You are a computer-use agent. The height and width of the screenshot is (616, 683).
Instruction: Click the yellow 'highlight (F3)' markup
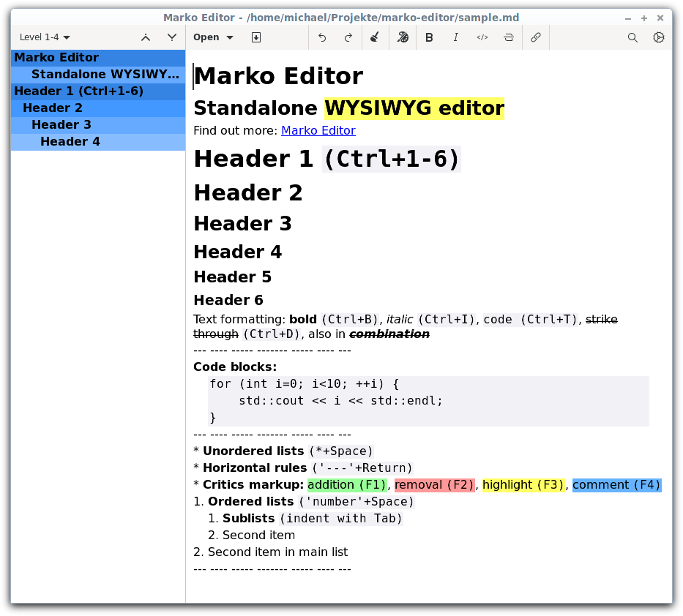point(523,485)
